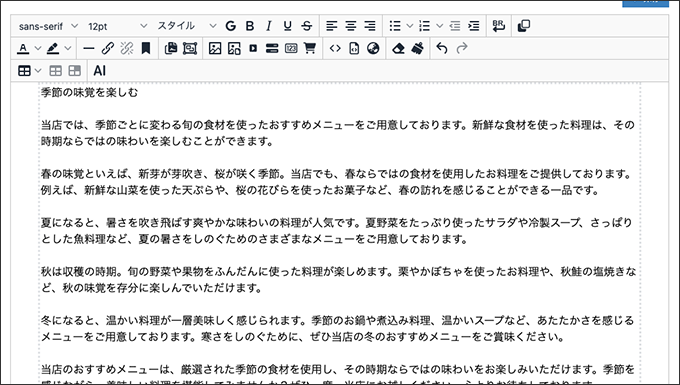This screenshot has width=680, height=385.
Task: Expand bulleted list style options
Action: 409,26
